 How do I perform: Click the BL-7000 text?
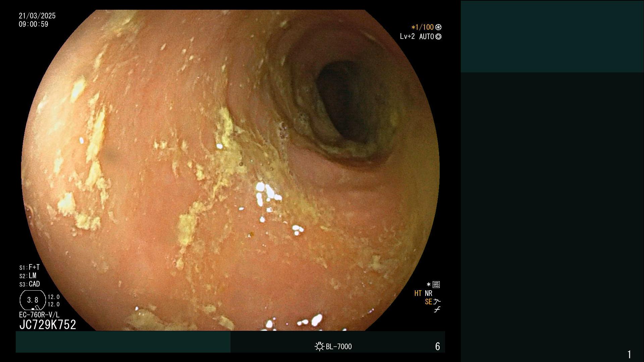point(339,347)
